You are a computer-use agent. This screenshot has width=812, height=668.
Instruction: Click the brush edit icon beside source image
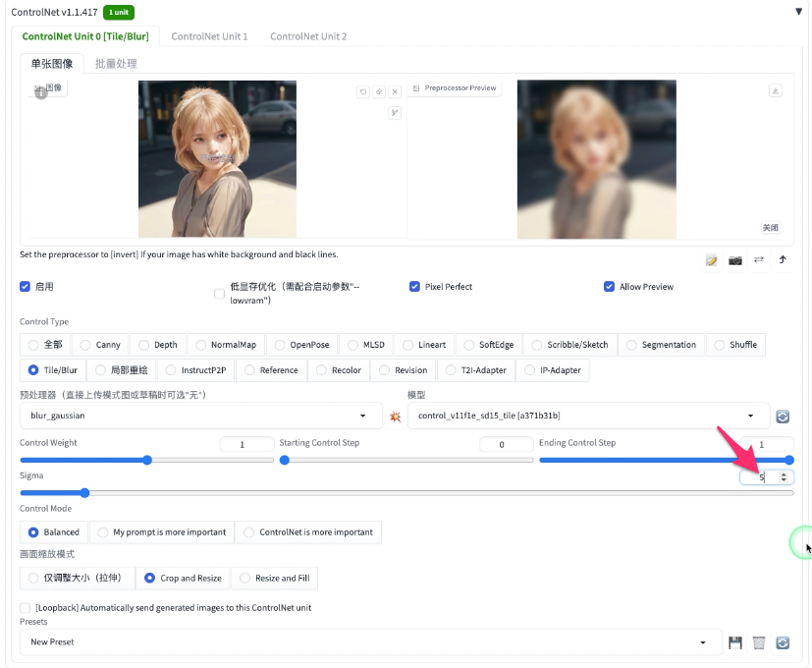point(395,112)
